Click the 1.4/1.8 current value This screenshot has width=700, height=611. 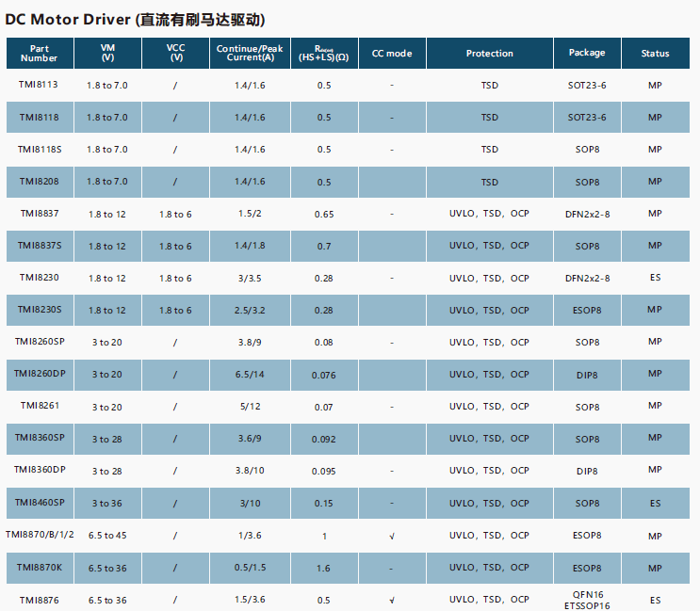pyautogui.click(x=250, y=246)
